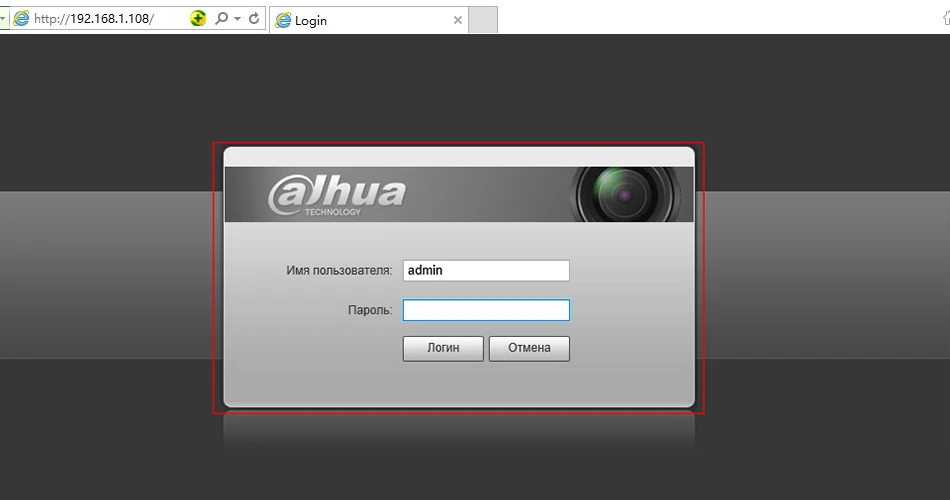This screenshot has width=950, height=500.
Task: Open the home icon at the far right
Action: pos(946,18)
